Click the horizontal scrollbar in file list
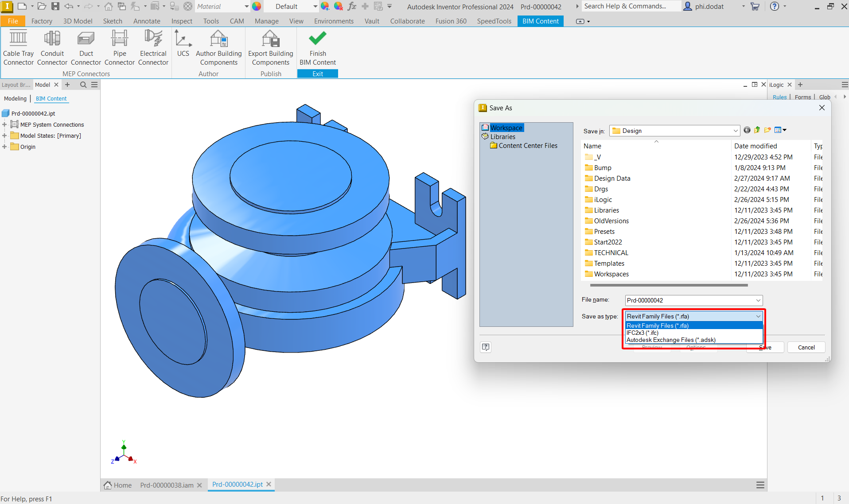Screen dimensions: 849x504 point(669,285)
